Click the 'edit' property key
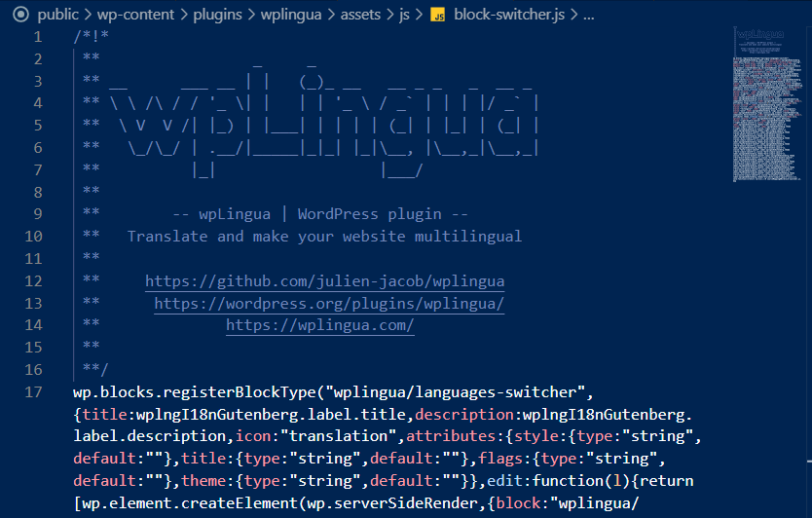 pyautogui.click(x=504, y=481)
